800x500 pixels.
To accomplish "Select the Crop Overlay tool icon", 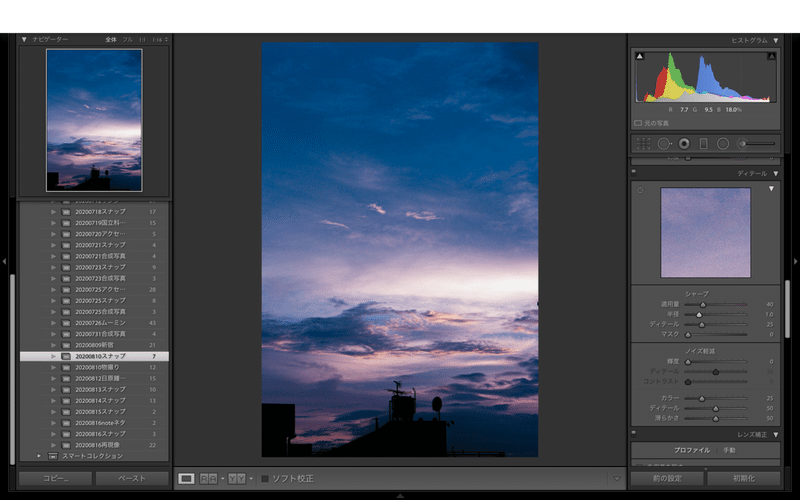I will tap(643, 144).
